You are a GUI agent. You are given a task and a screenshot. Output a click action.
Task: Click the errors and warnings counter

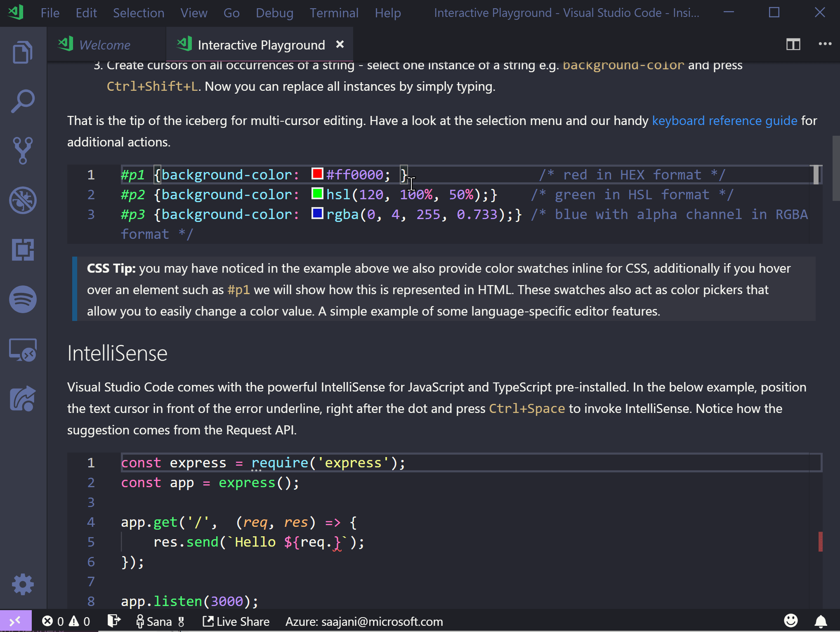[x=66, y=621]
